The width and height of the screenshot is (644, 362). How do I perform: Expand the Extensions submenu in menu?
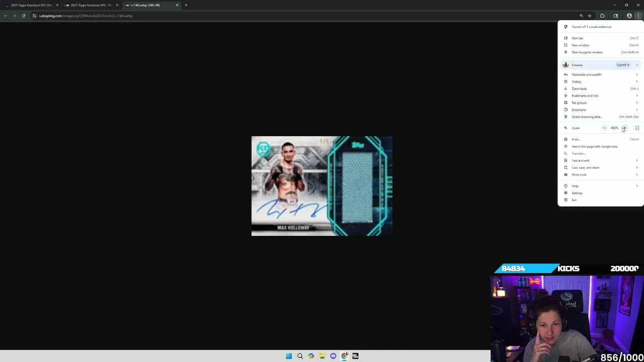[601, 110]
